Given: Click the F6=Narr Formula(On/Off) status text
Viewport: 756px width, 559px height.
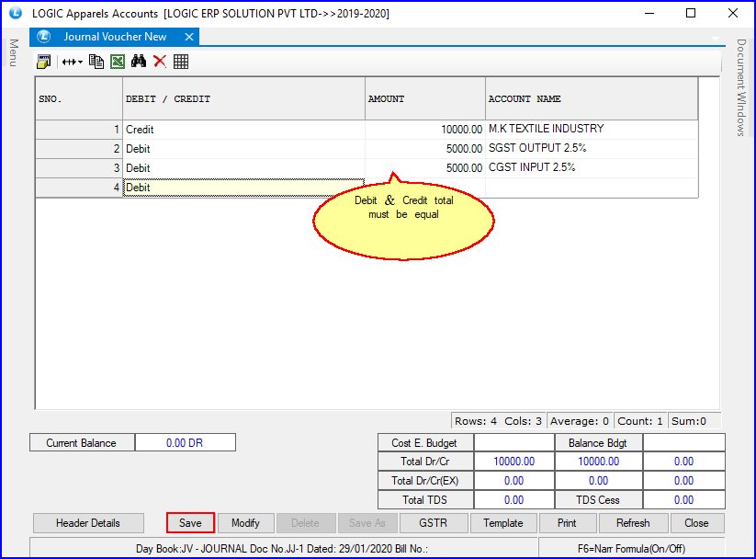Looking at the screenshot, I should tap(632, 548).
